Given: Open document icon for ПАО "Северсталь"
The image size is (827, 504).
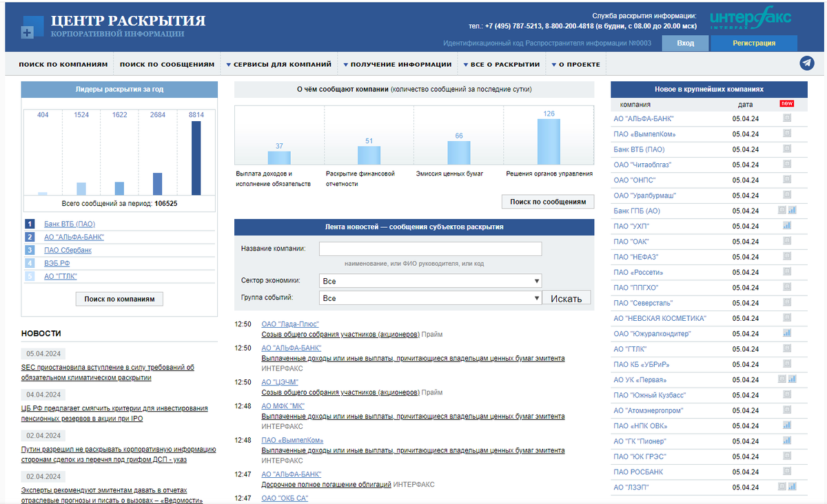Looking at the screenshot, I should (x=787, y=302).
